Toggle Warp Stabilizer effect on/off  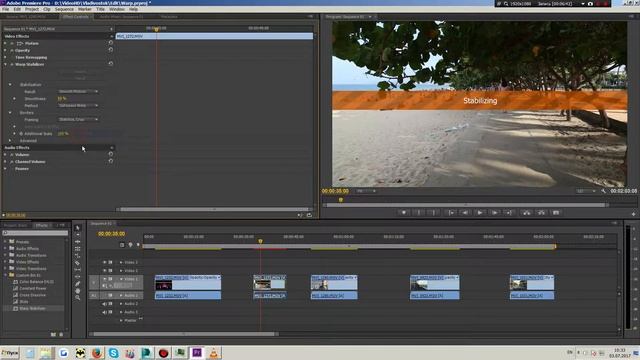click(12, 64)
